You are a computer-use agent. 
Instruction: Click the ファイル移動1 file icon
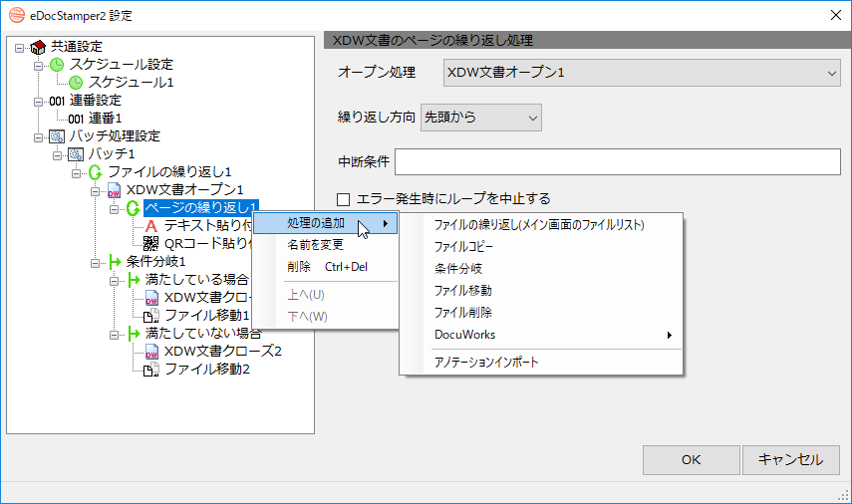tap(151, 316)
